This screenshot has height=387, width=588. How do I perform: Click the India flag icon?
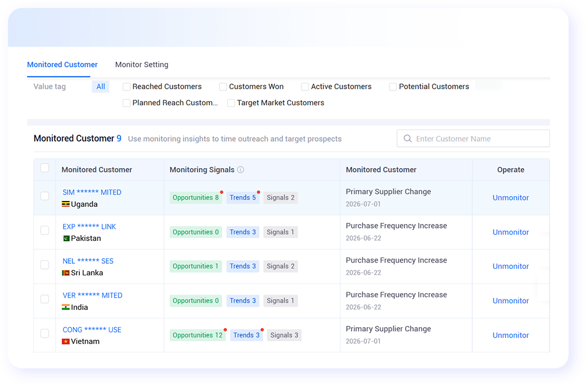pos(66,307)
